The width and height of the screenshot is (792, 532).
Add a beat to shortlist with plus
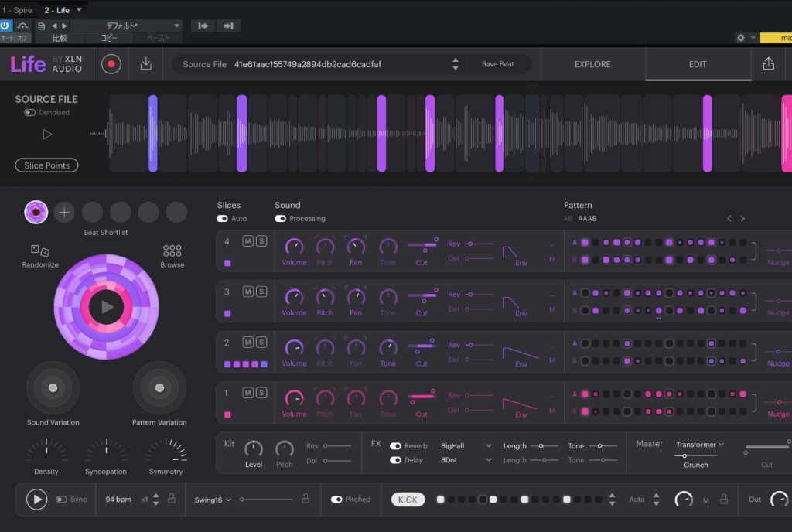(64, 212)
